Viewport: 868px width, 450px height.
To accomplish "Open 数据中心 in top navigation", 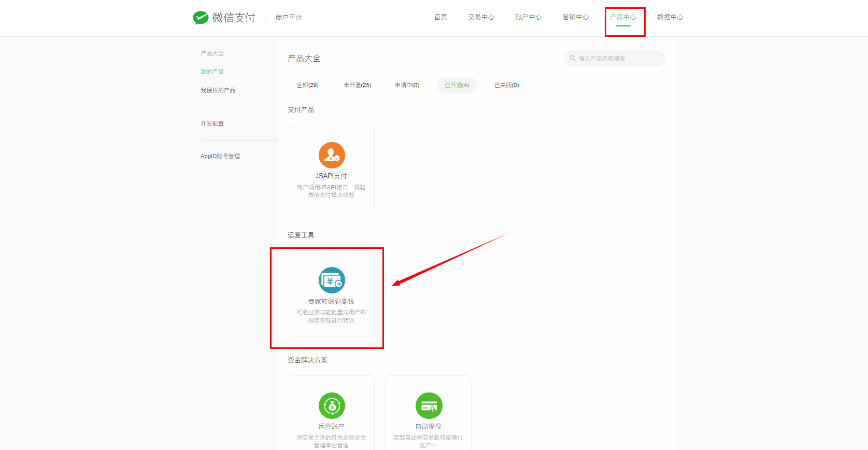I will coord(670,17).
